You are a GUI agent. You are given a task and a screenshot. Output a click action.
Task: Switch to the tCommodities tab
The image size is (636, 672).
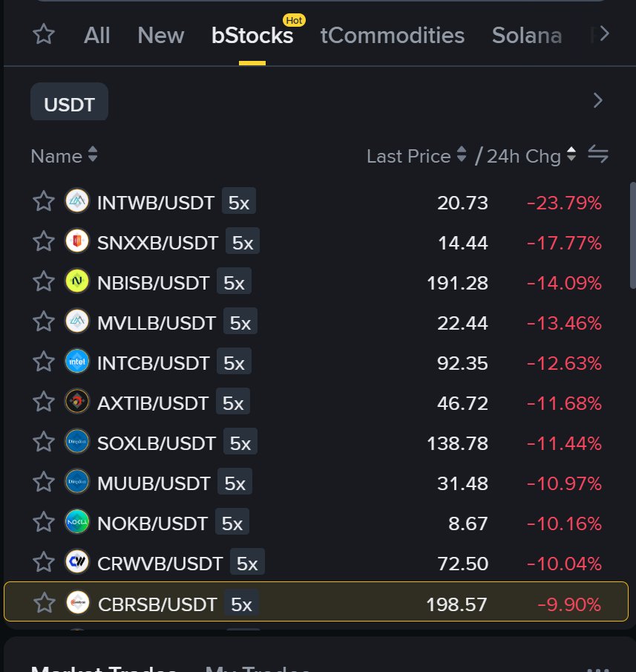tap(393, 35)
